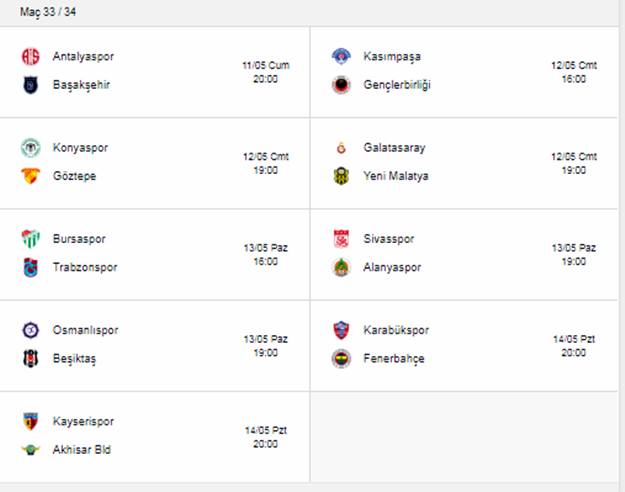Click the Karabükspor match date 14/05 Pzt
The image size is (625, 492).
(574, 339)
